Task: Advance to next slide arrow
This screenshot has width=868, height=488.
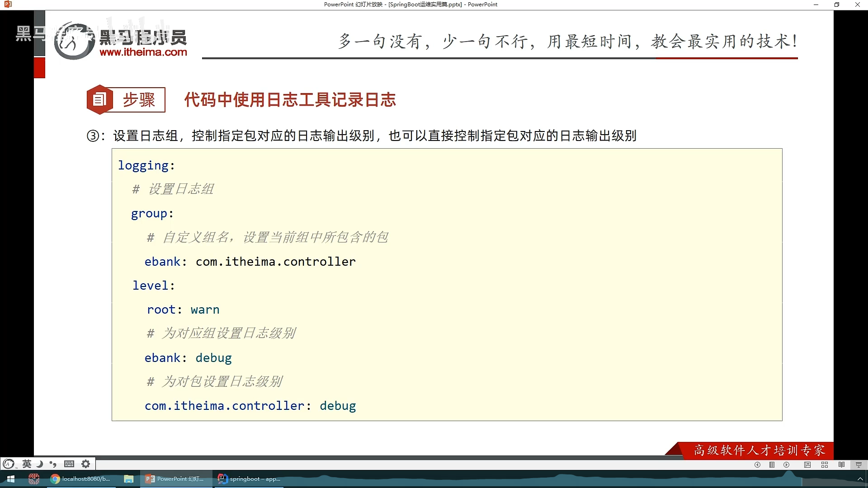Action: tap(787, 465)
